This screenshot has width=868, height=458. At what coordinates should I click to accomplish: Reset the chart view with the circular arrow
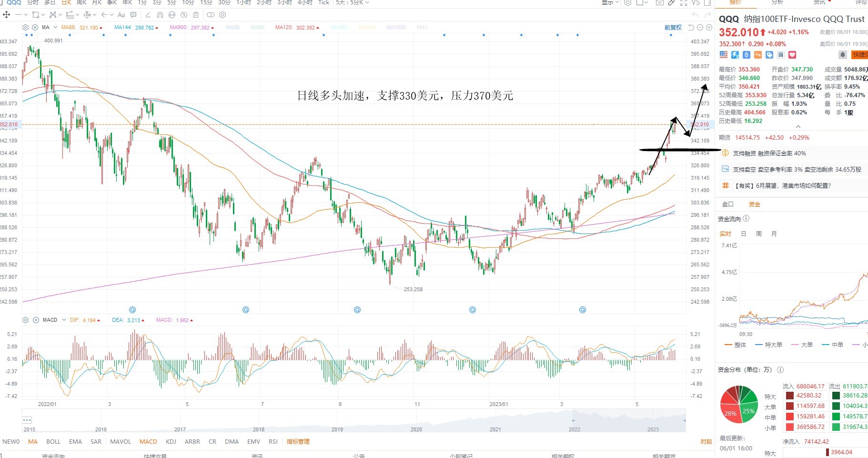coord(691,28)
